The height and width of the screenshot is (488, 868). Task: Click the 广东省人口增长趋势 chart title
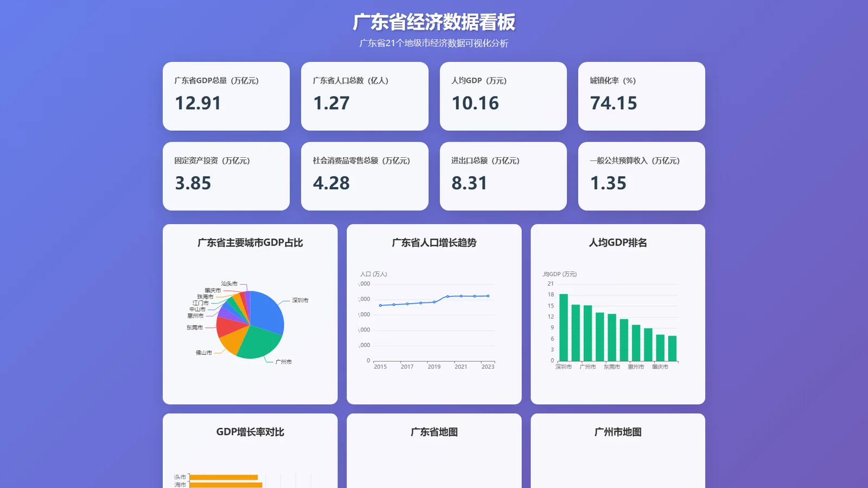pyautogui.click(x=434, y=242)
